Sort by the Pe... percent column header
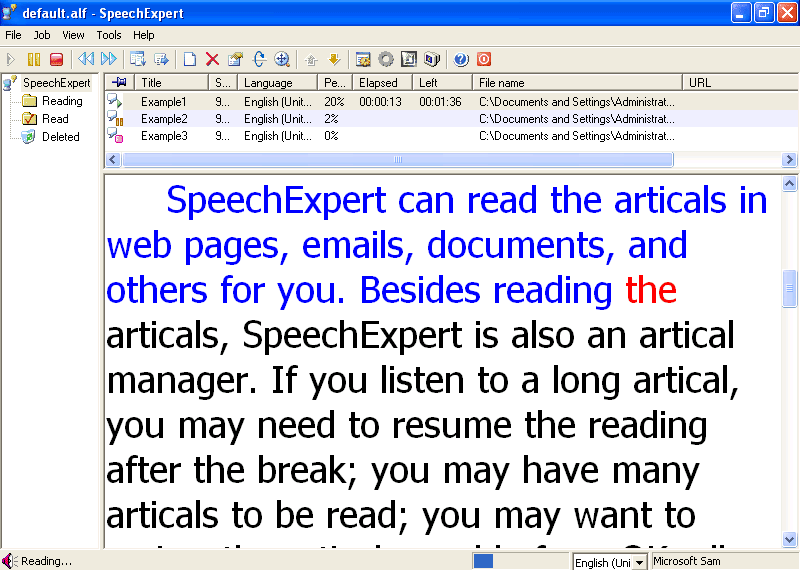 tap(335, 82)
